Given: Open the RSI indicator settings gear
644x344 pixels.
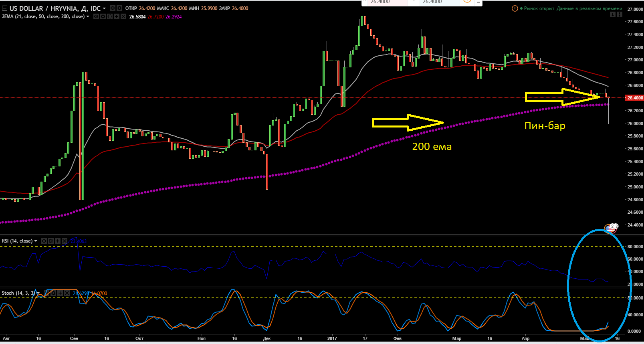Looking at the screenshot, I should tap(51, 241).
